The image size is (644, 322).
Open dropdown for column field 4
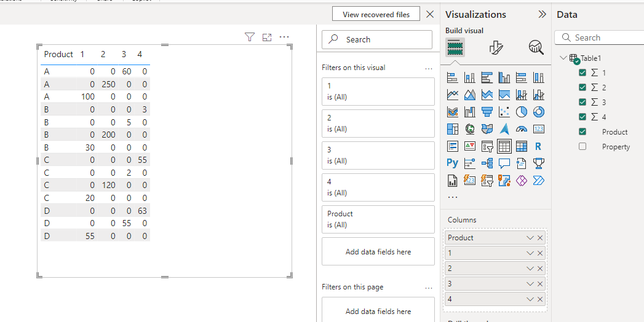pos(530,299)
